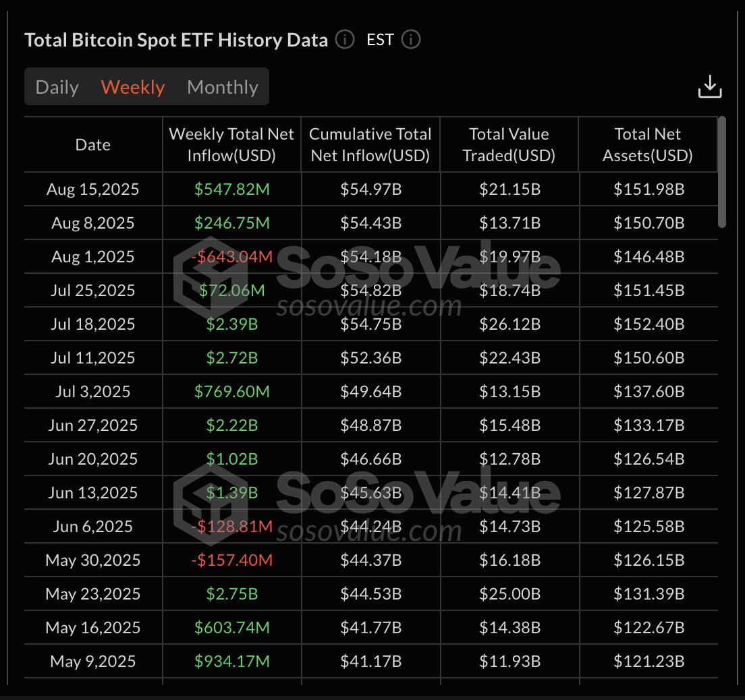Switch to the Daily tab
Screen dimensions: 745x700
pyautogui.click(x=57, y=87)
